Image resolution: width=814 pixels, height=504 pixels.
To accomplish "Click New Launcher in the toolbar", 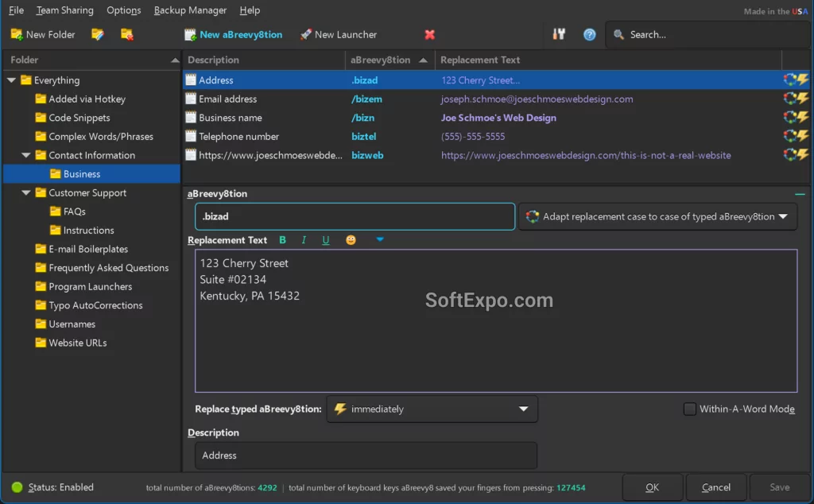I will pos(339,35).
